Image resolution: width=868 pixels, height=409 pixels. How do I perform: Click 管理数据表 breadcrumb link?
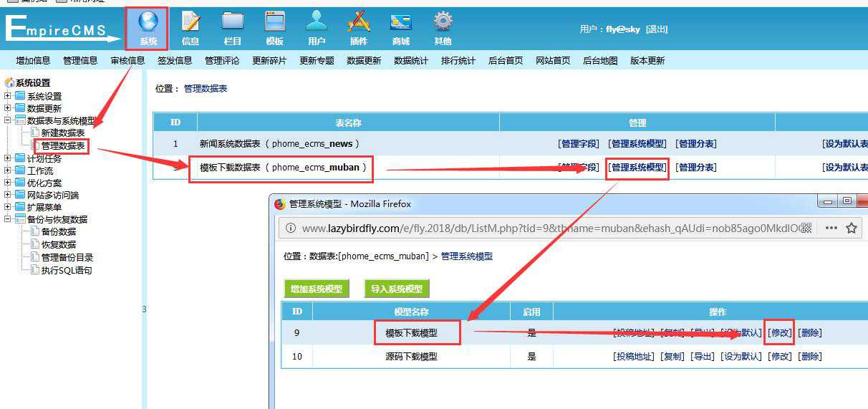pos(206,89)
